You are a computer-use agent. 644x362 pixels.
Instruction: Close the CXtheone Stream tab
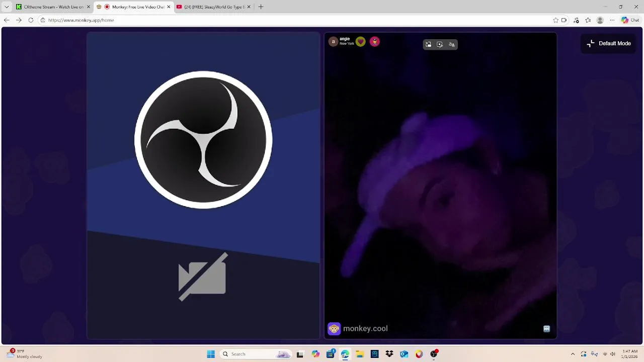click(89, 7)
